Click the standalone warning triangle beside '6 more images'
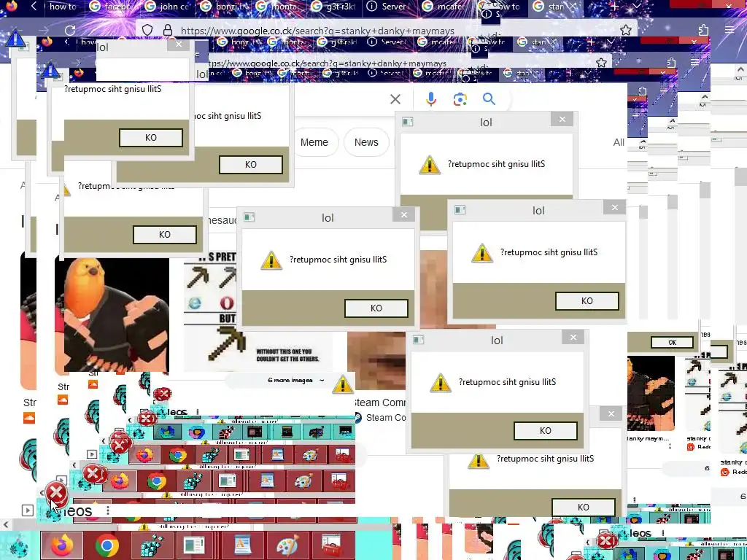The image size is (747, 560). 343,384
